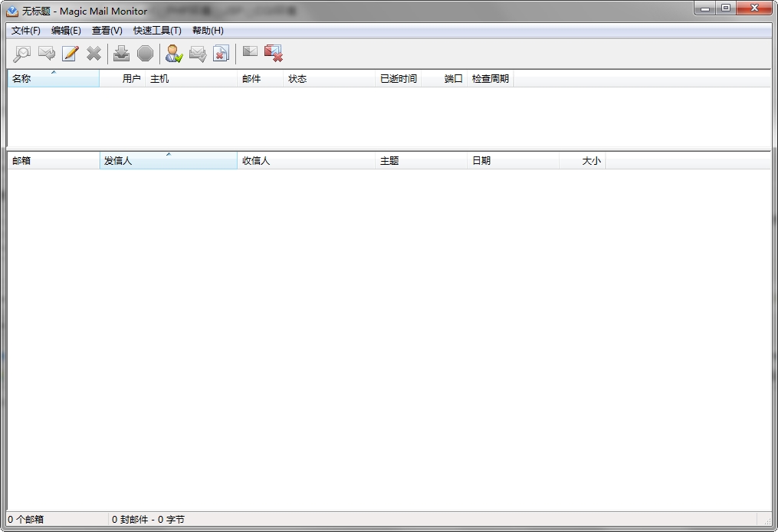Screen dimensions: 778x532
Task: Click the envelope-with-red-X delete mail icon
Action: coord(274,54)
